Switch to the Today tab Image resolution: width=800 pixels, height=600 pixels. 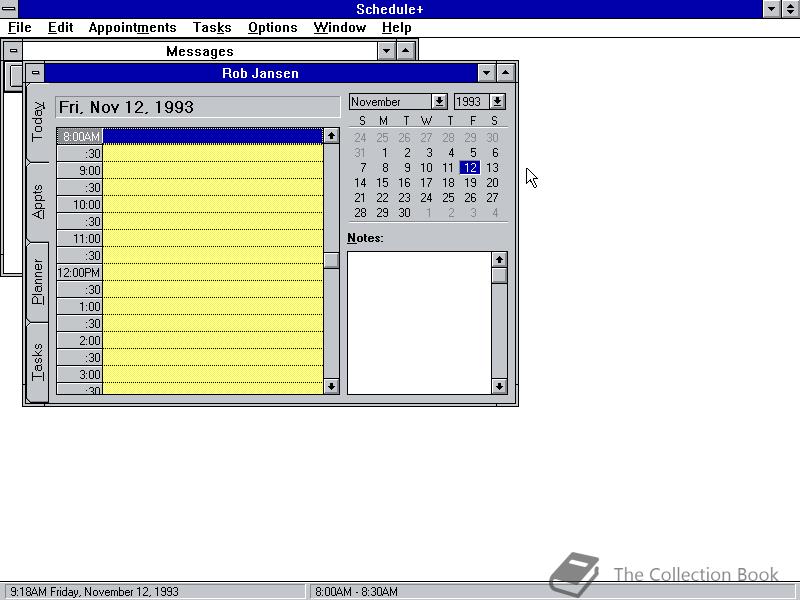[38, 122]
